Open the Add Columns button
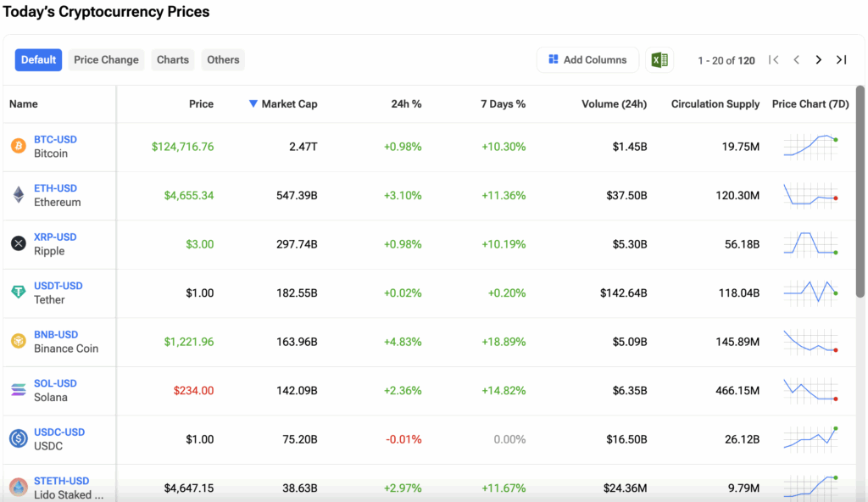 pos(587,60)
